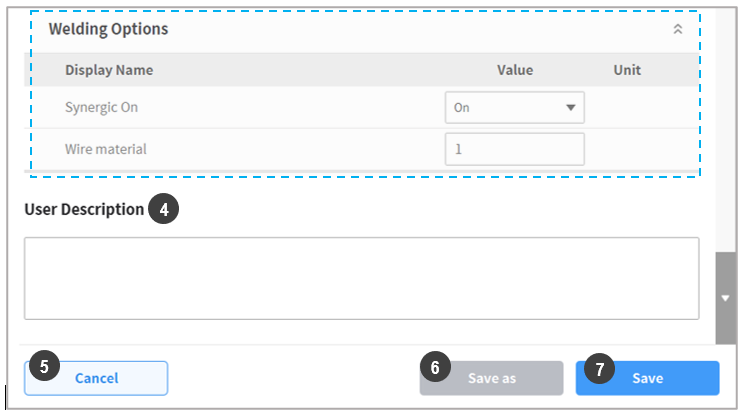Click the scrollbar down arrow
Image resolution: width=741 pixels, height=414 pixels.
tap(726, 298)
